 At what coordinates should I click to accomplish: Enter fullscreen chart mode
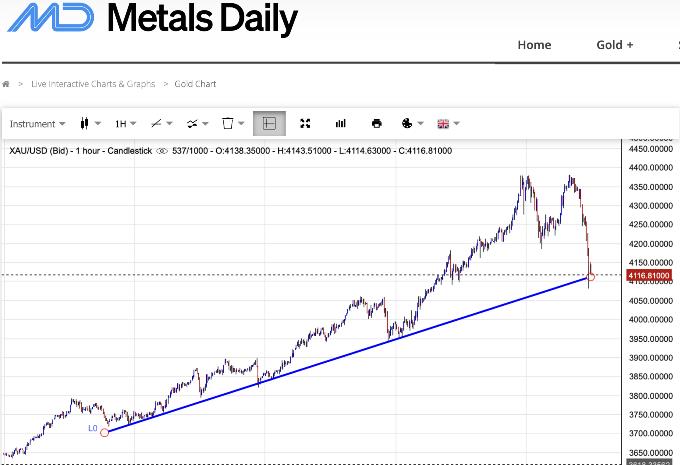point(306,124)
